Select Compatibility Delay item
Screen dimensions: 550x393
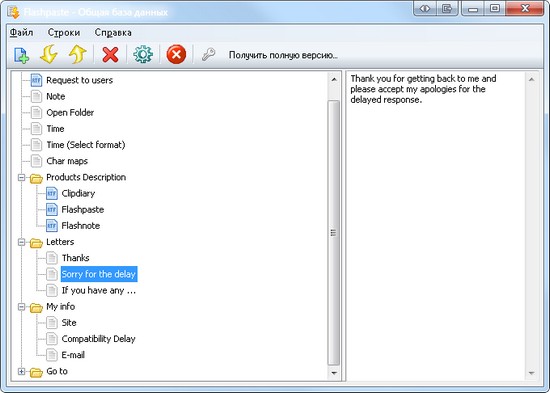pos(98,339)
